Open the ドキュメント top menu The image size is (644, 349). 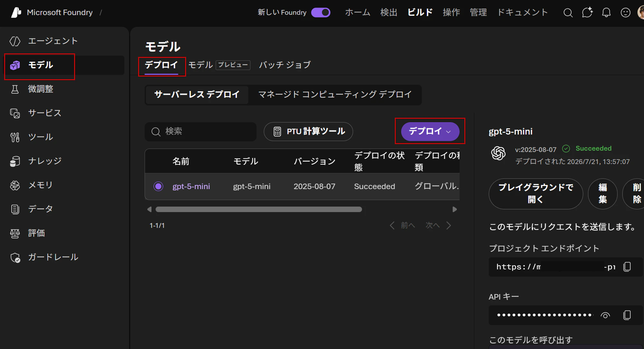(x=523, y=13)
